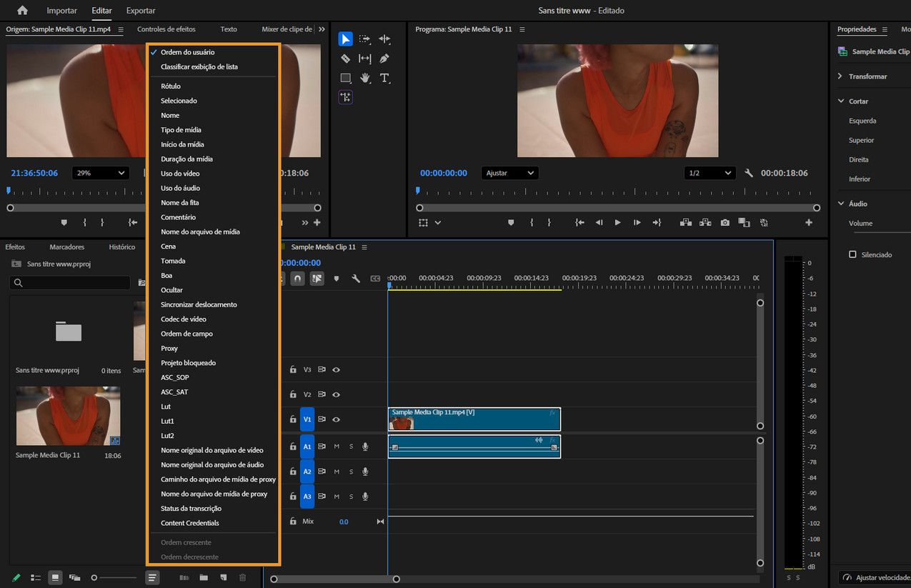Choose the Type tool
This screenshot has width=911, height=588.
[384, 78]
